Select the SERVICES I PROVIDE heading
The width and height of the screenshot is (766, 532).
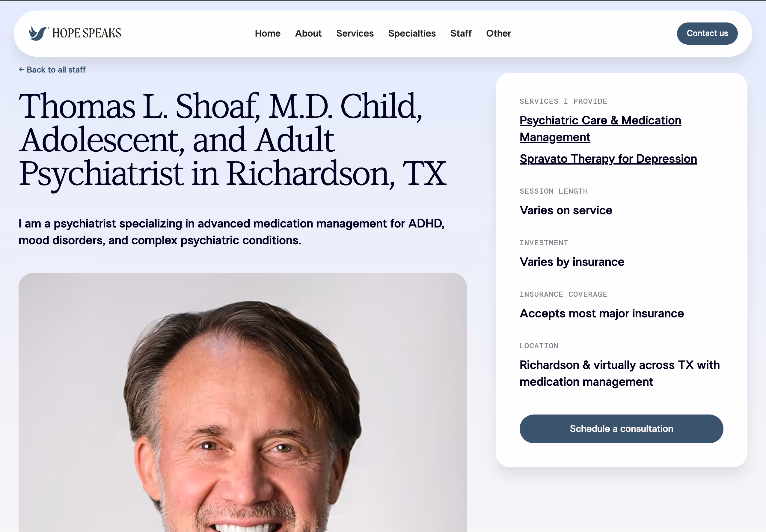563,101
